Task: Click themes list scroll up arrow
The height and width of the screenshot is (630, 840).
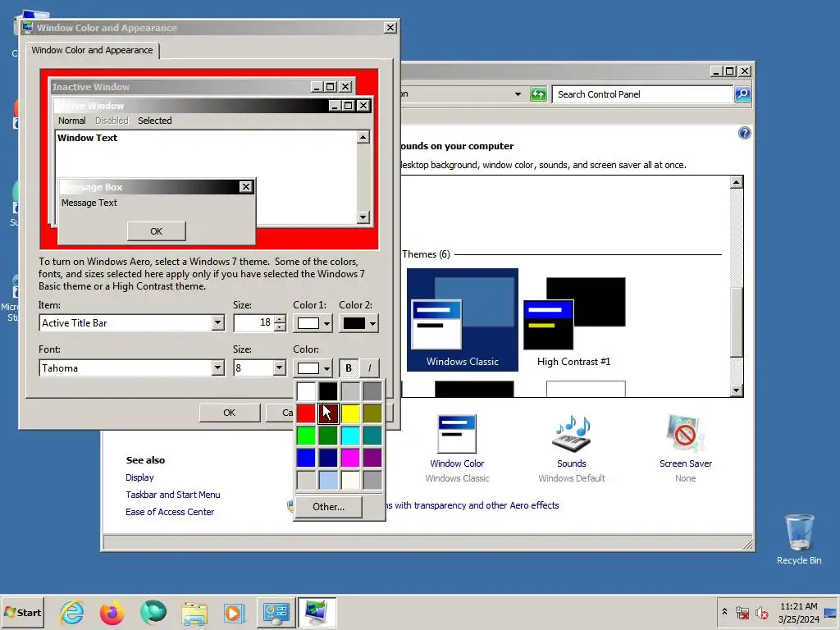Action: pos(737,182)
